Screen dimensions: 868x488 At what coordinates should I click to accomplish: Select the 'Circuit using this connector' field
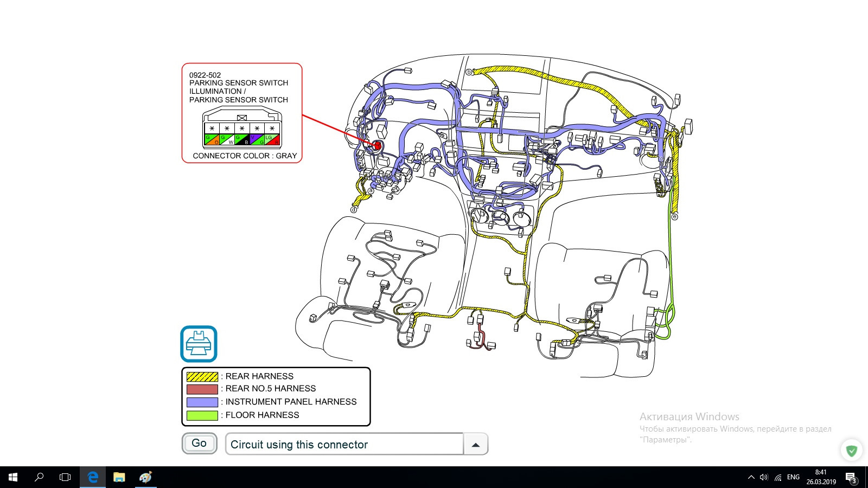tap(344, 444)
